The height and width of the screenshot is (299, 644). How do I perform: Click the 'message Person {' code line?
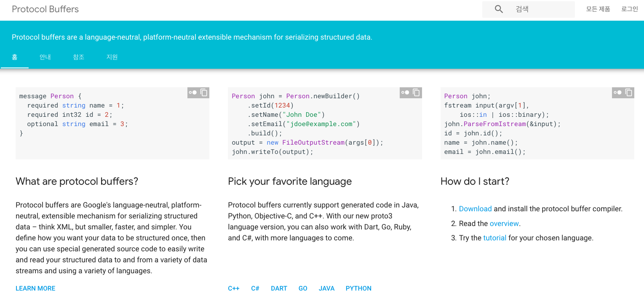click(x=51, y=96)
